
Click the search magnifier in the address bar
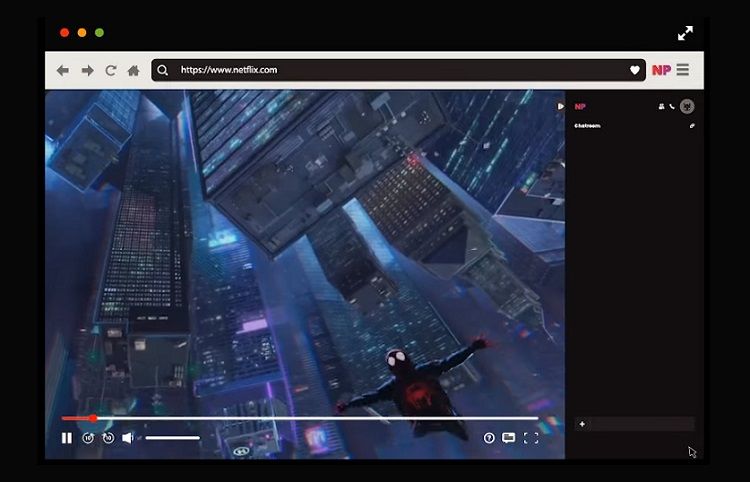pyautogui.click(x=163, y=70)
